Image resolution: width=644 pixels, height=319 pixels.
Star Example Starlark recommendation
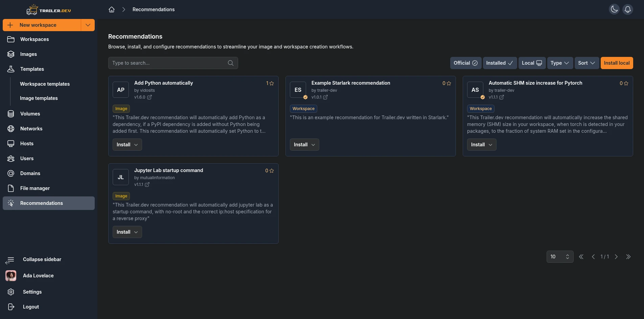point(449,83)
